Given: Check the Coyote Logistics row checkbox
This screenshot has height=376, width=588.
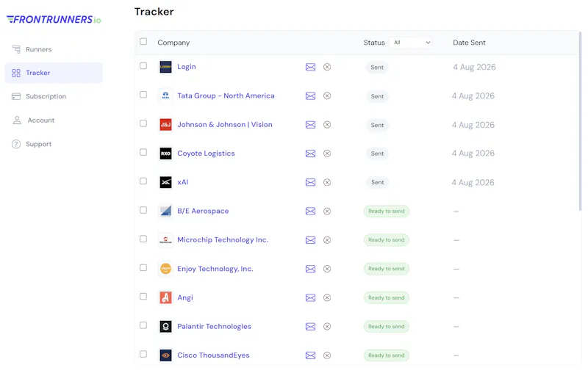Looking at the screenshot, I should [143, 153].
